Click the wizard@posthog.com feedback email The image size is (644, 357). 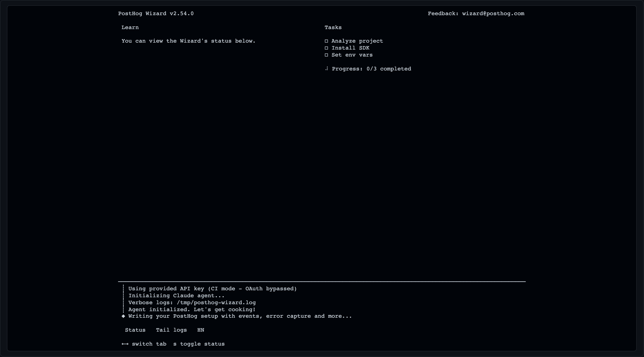493,14
